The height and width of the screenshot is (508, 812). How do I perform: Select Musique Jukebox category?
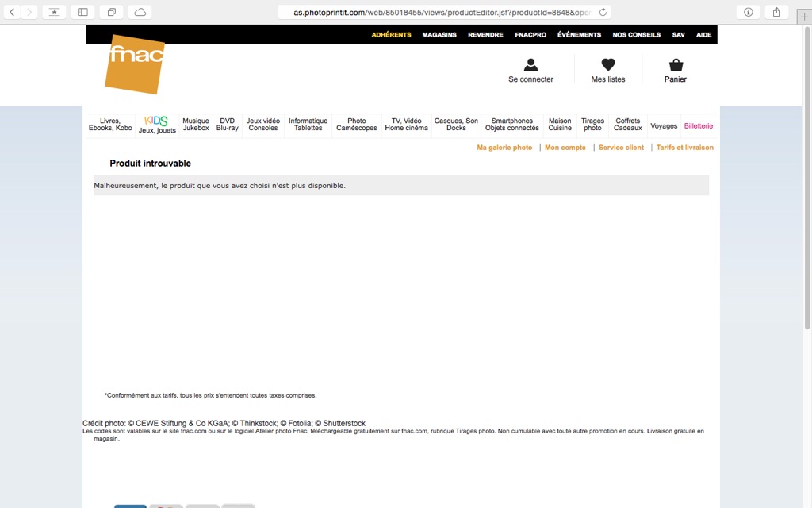196,125
